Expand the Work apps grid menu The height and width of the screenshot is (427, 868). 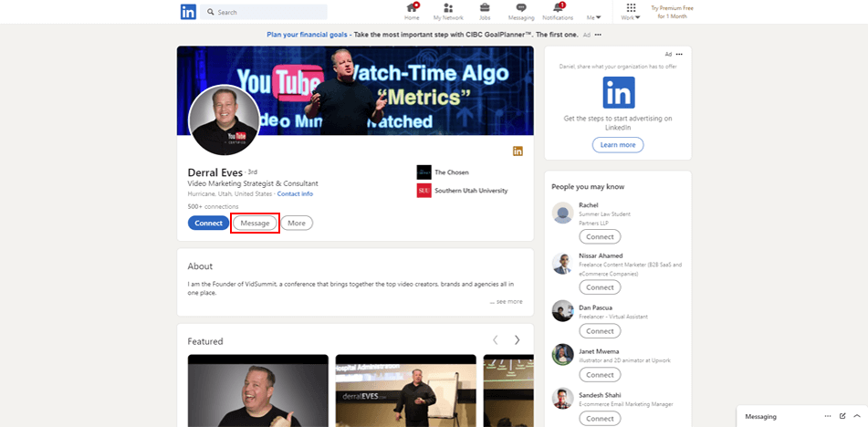tap(631, 12)
